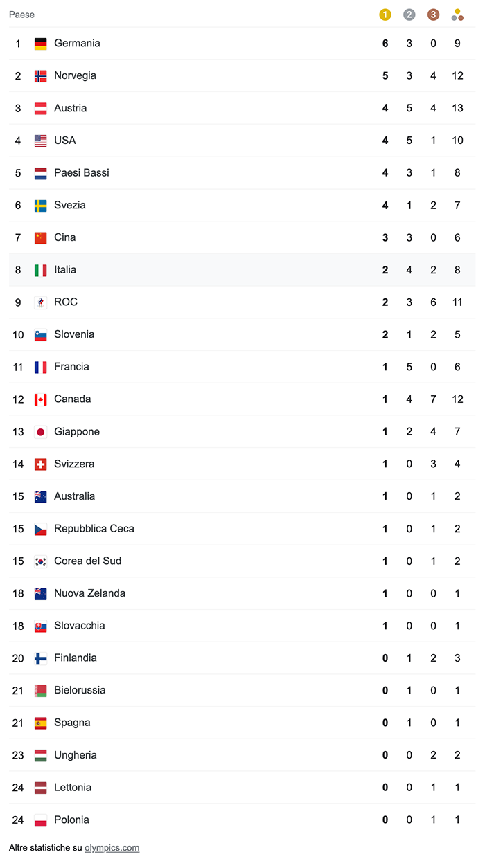485x868 pixels.
Task: Click the silver medal column icon
Action: pyautogui.click(x=409, y=15)
